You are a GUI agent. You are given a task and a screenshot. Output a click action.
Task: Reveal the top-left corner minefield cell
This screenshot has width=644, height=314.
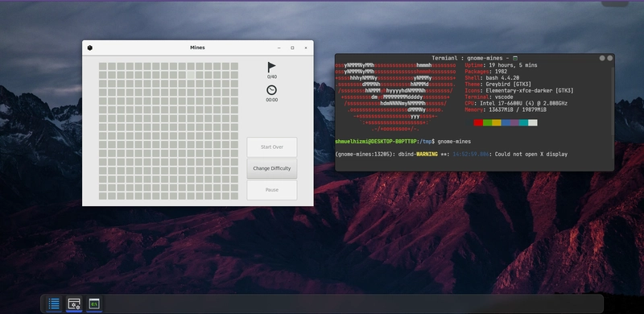click(103, 67)
